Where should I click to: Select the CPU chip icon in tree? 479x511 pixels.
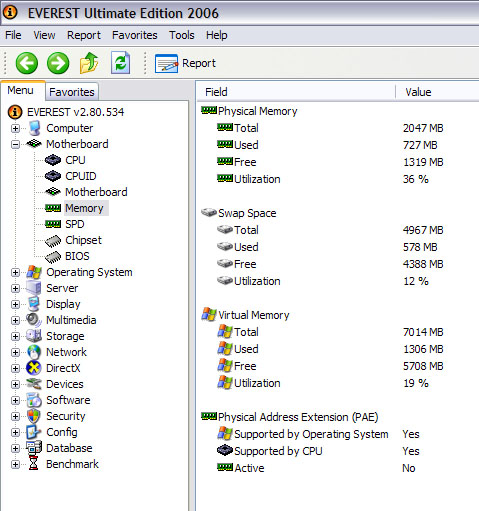coord(53,160)
